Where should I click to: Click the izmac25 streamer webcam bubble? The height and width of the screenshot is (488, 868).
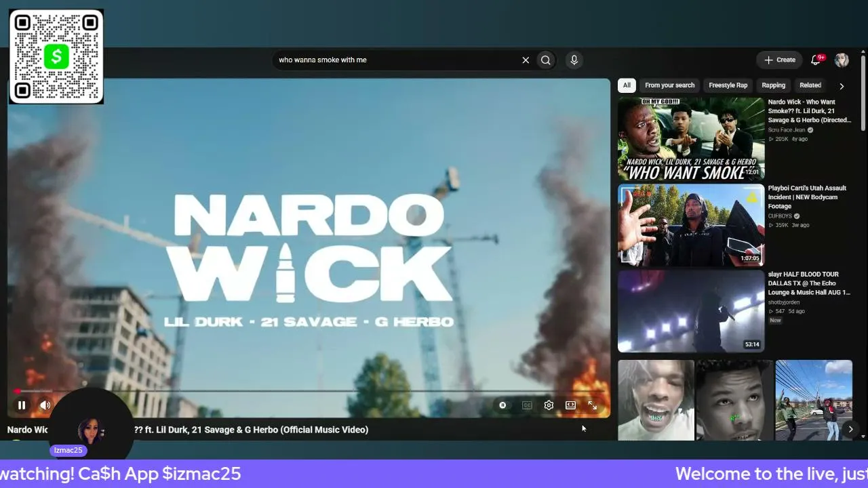(x=90, y=426)
